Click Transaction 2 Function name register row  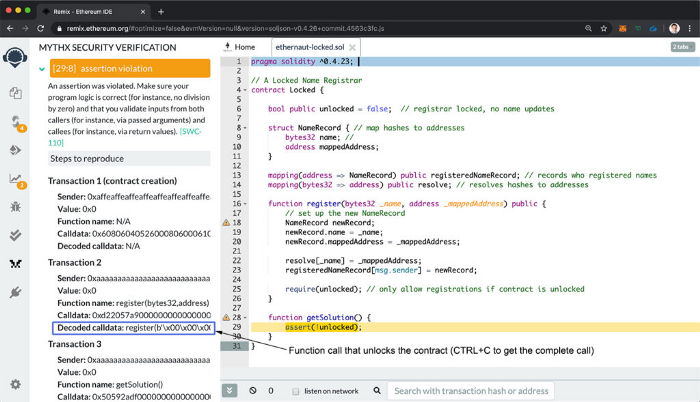(133, 303)
